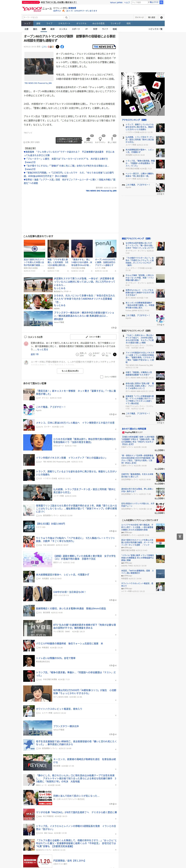
Task: Click コメントを書く button
Action: (x=93, y=337)
